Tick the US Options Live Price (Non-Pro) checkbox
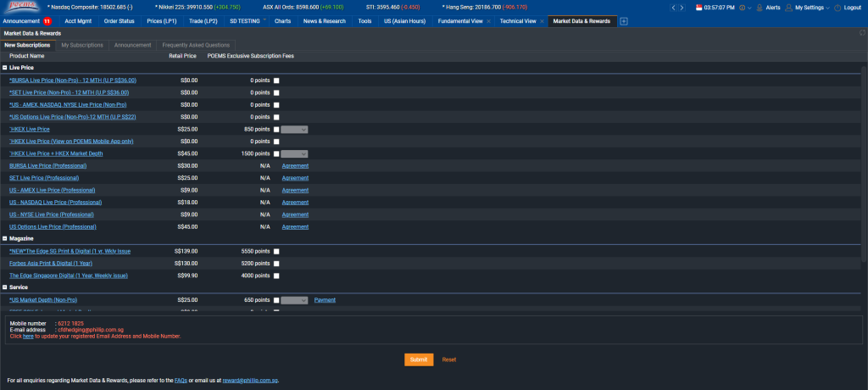The height and width of the screenshot is (390, 868). tap(276, 117)
